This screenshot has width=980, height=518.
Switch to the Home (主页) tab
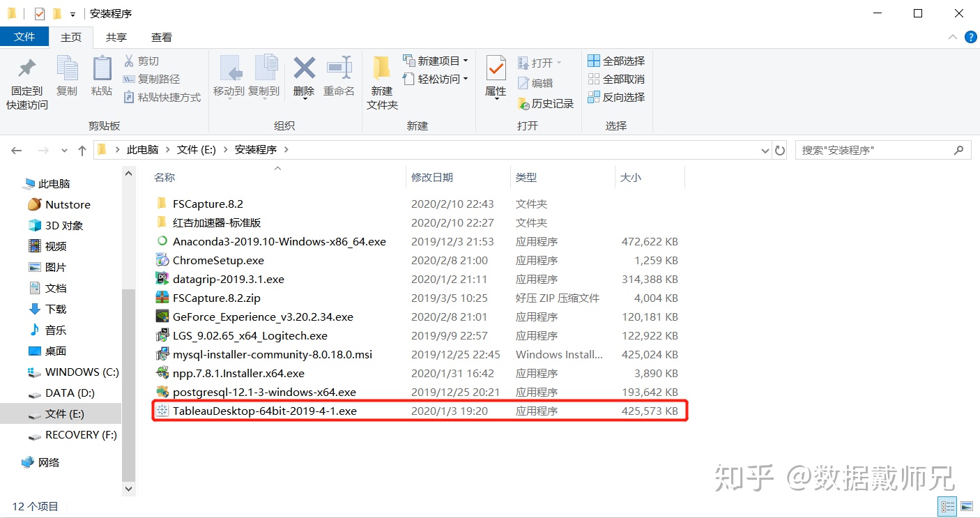(x=71, y=37)
